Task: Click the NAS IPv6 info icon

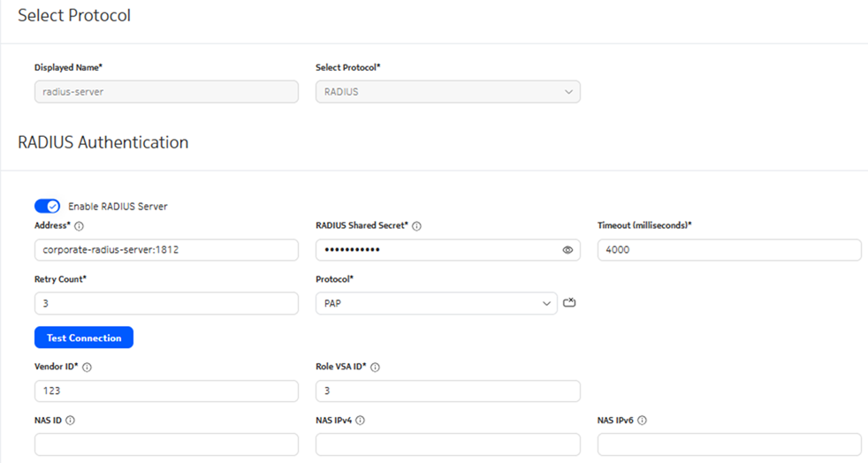Action: coord(642,421)
